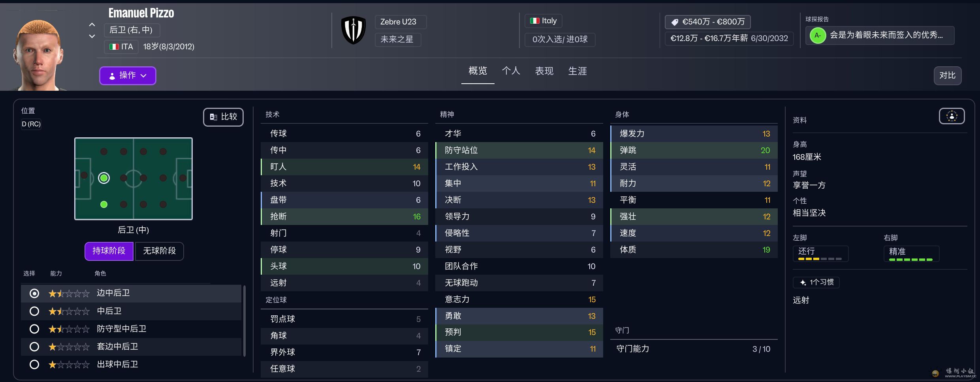Go to next player with down chevron

tap(92, 36)
